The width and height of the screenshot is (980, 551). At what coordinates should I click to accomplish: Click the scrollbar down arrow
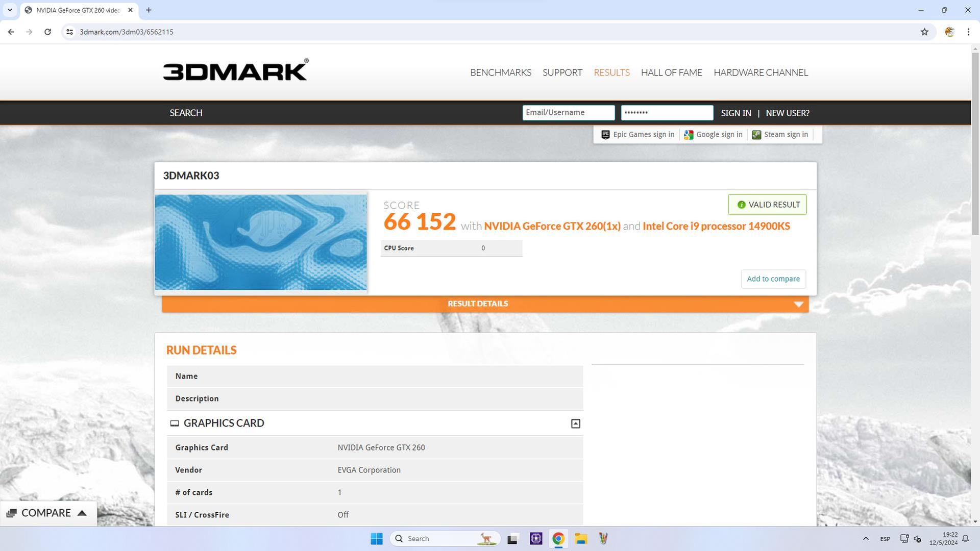(x=975, y=522)
